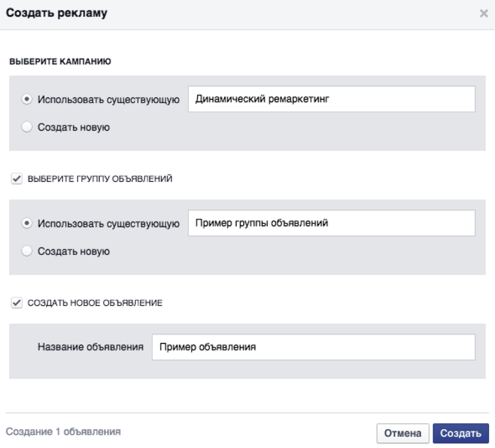The height and width of the screenshot is (448, 495).
Task: Click the Создание 1 объявления status text
Action: 63,431
